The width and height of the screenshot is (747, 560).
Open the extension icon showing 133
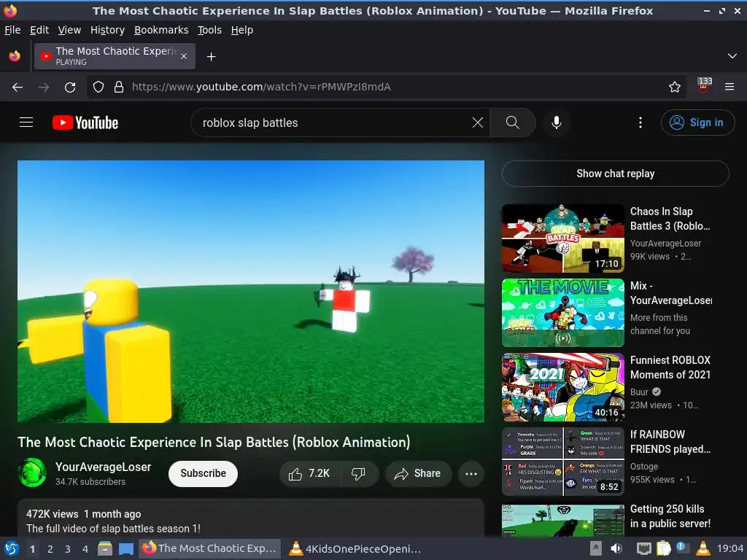pos(704,86)
